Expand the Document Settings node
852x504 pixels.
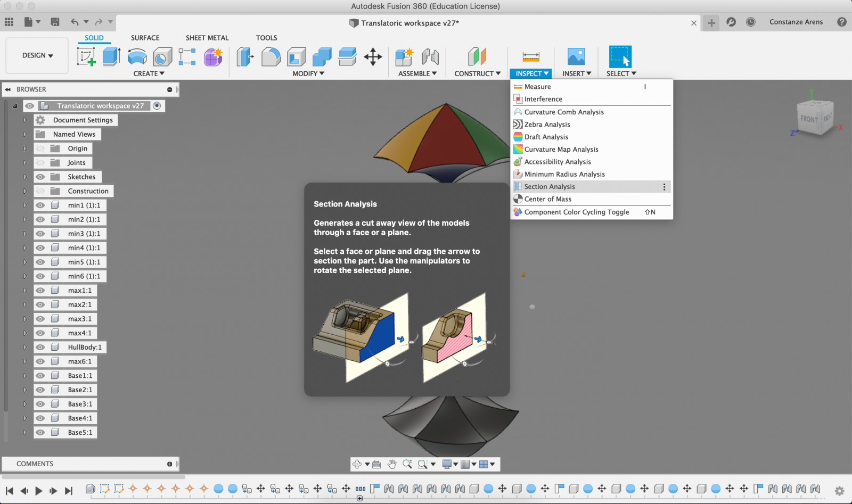point(24,120)
